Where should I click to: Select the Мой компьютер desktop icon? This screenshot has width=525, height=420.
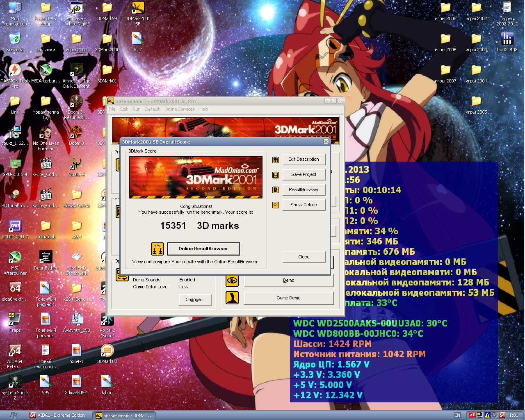15,14
